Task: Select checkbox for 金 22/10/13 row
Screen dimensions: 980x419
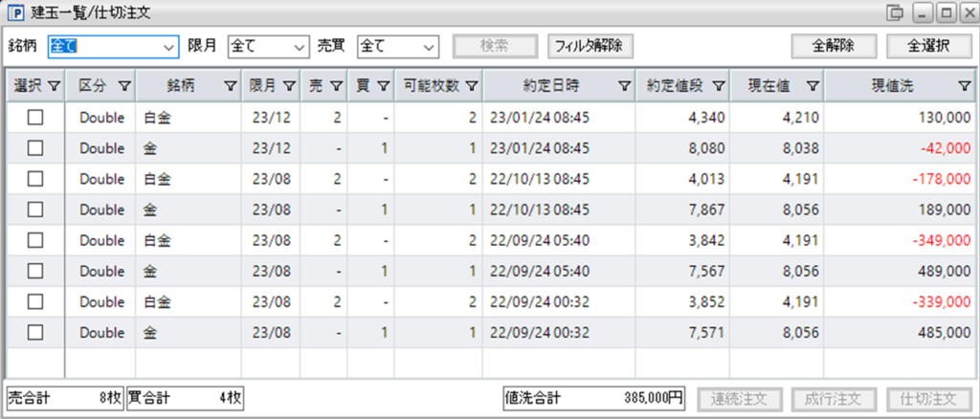Action: pyautogui.click(x=35, y=209)
